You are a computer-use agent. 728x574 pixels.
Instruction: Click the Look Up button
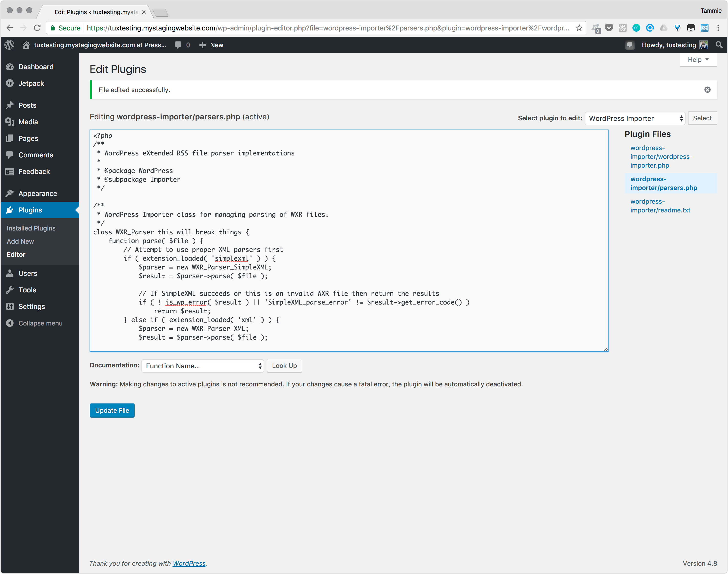[284, 366]
